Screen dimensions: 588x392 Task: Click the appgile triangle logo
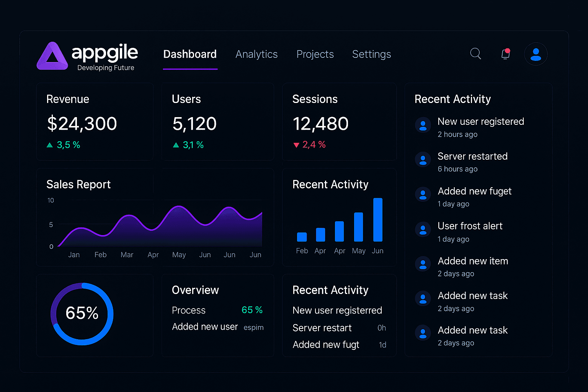(52, 56)
